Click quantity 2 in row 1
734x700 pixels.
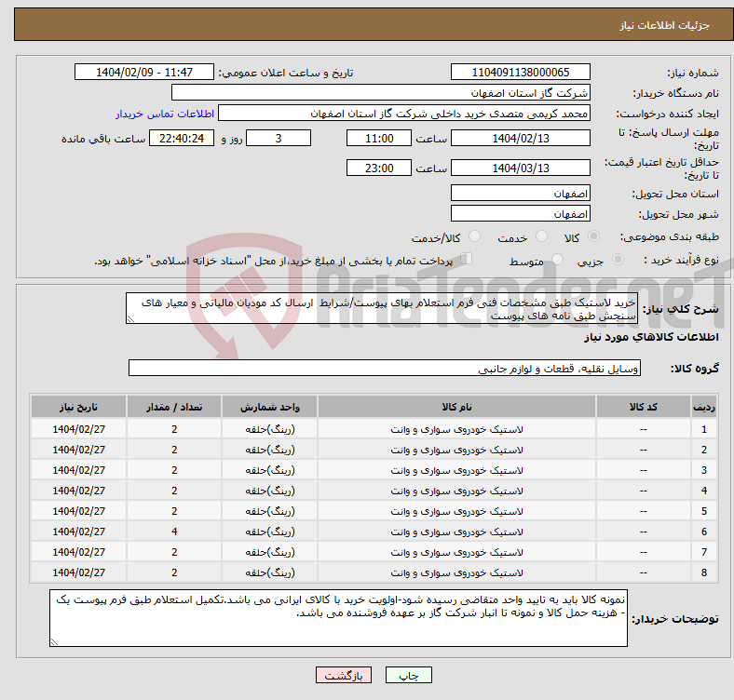tap(174, 429)
